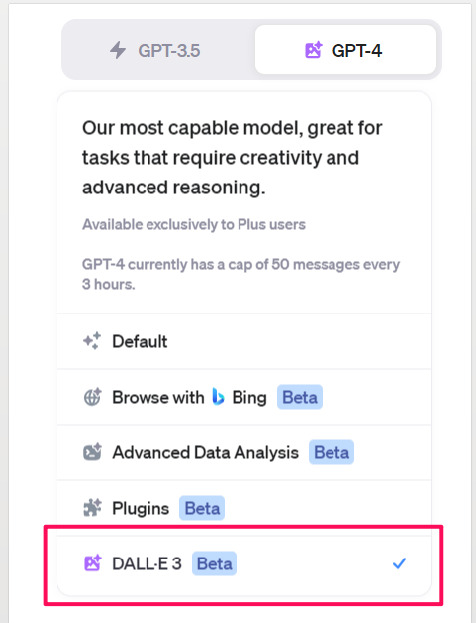Click the sparkles icon next to Default
The height and width of the screenshot is (623, 476).
click(x=92, y=341)
